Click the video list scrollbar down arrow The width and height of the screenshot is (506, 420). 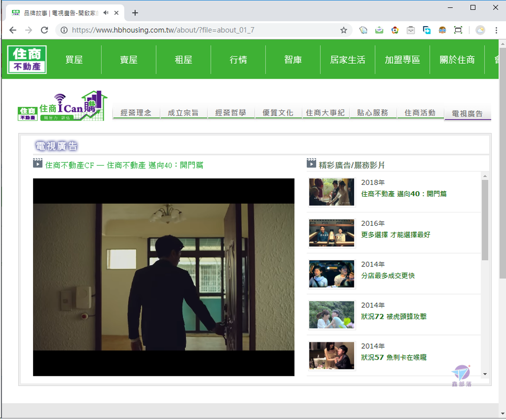pyautogui.click(x=485, y=374)
